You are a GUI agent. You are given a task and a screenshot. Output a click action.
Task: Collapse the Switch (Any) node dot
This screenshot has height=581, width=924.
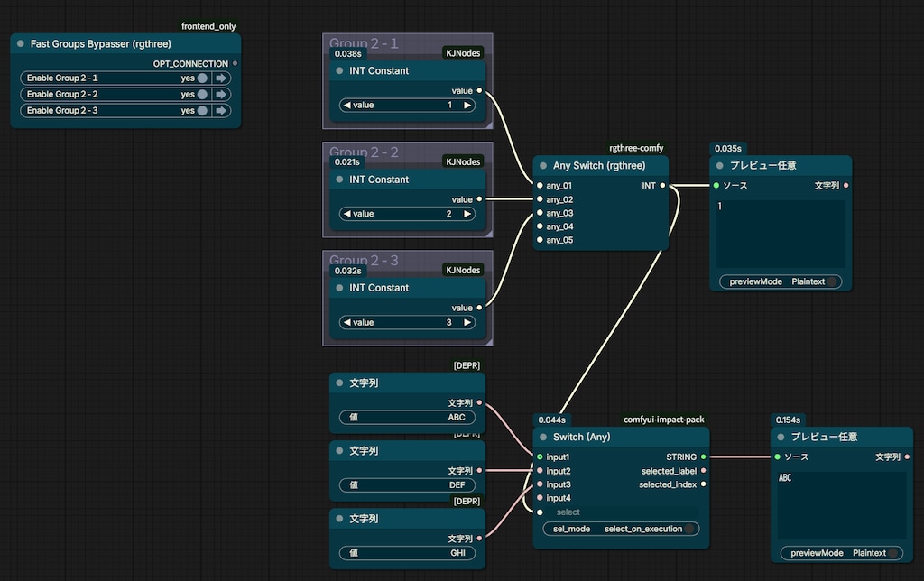click(543, 438)
